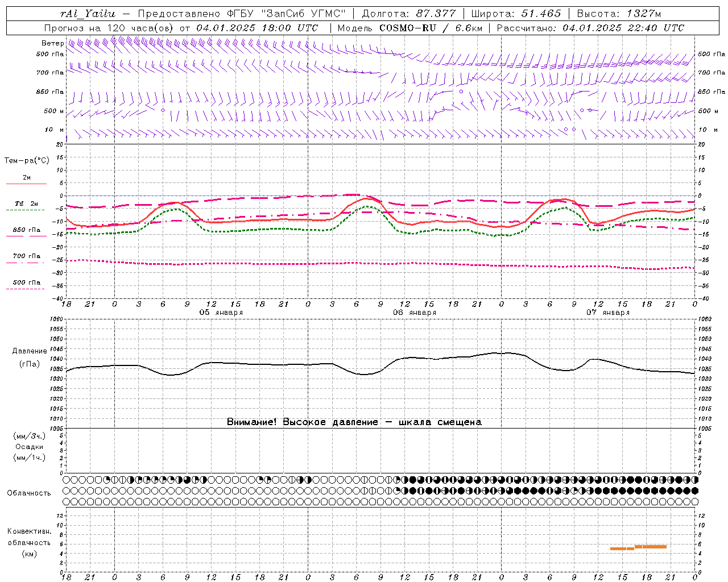This screenshot has width=728, height=582.
Task: Click the "2м" temperature legend entry
Action: (27, 177)
